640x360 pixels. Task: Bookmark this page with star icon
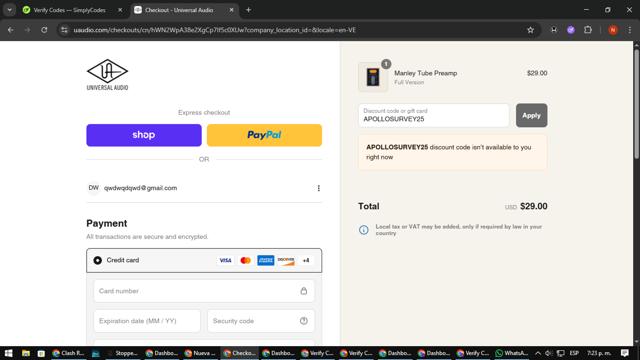pos(530,30)
